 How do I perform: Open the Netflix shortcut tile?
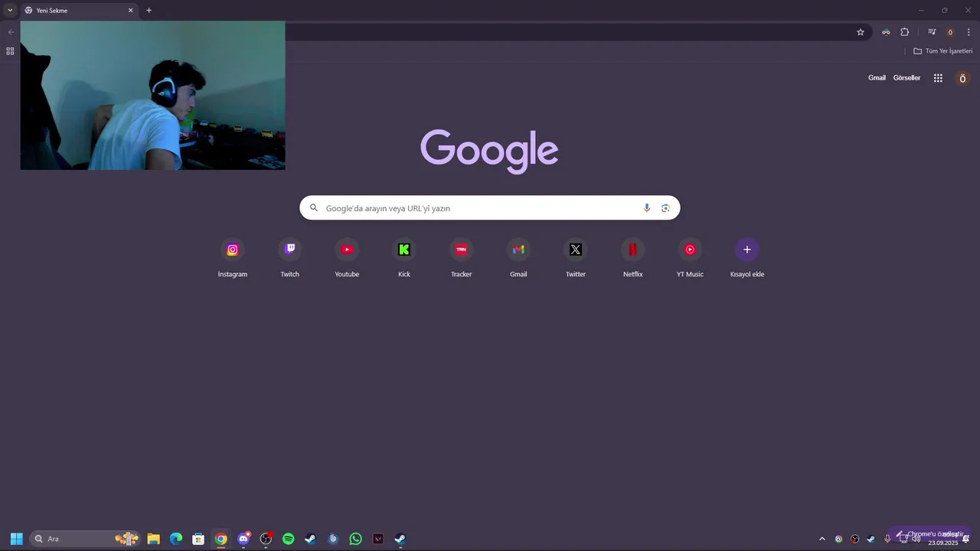tap(632, 258)
